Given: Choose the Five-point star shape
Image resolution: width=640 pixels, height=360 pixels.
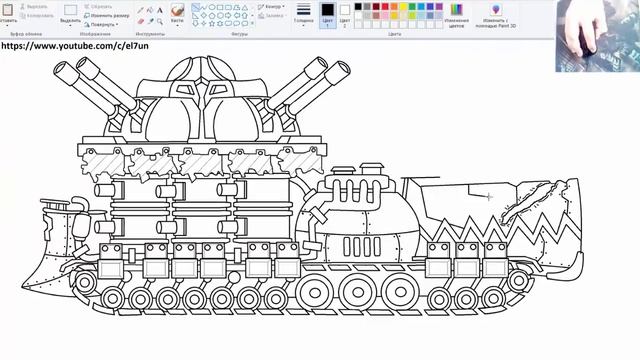Looking at the screenshot, I should click(x=212, y=24).
